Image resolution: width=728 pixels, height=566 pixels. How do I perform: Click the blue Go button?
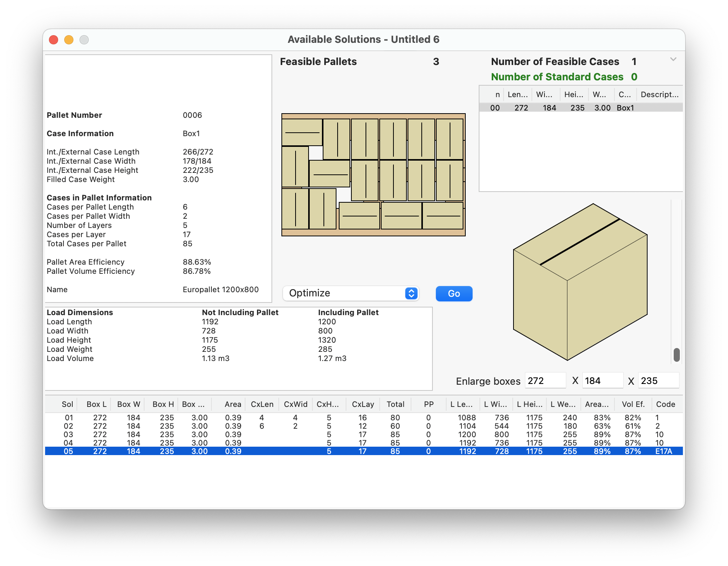point(454,294)
